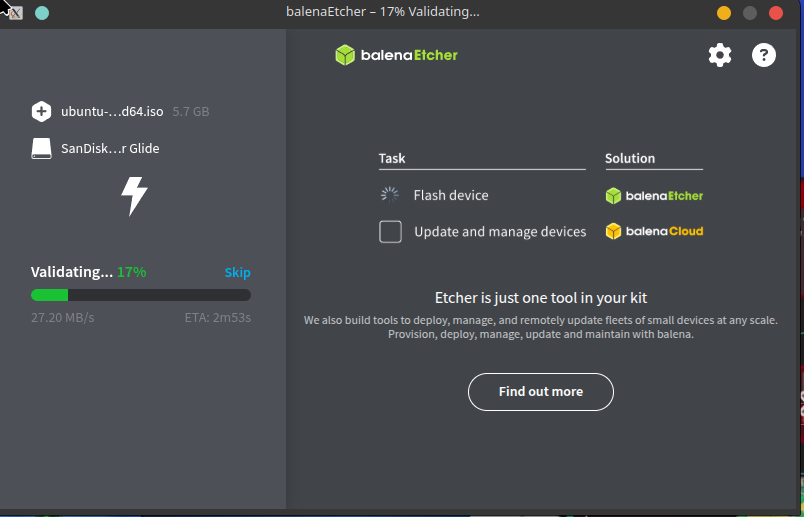Click the 27.20 MB/s speed readout
The image size is (804, 517).
[63, 317]
